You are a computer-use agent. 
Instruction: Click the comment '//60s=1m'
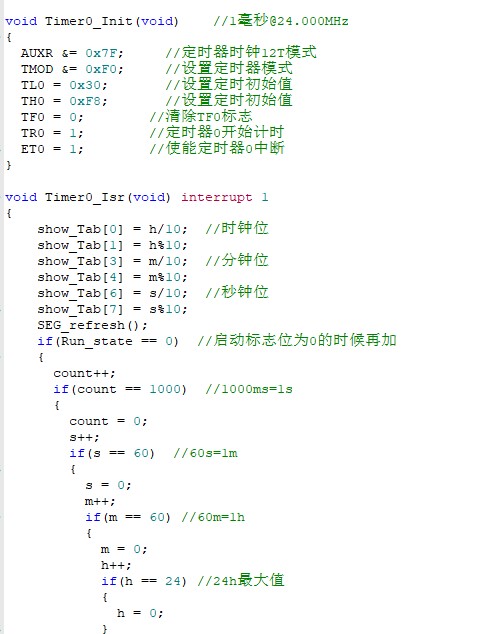(205, 453)
